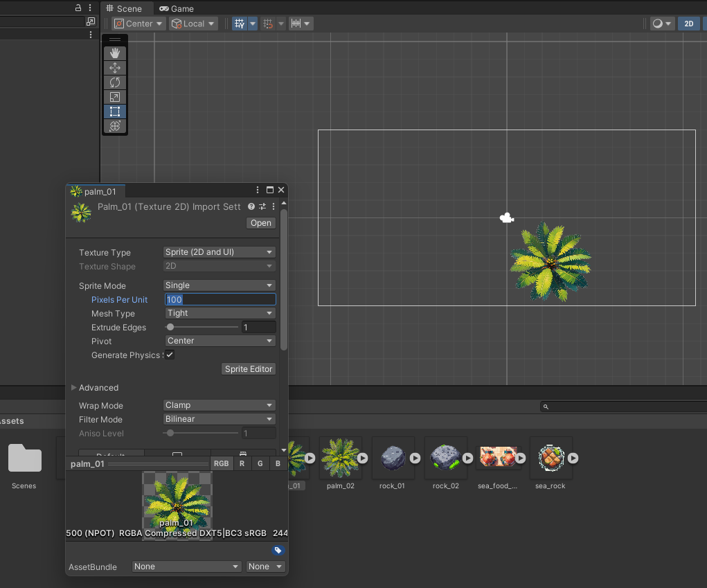Expand the rock_02 asset sub-sprites

(x=467, y=458)
